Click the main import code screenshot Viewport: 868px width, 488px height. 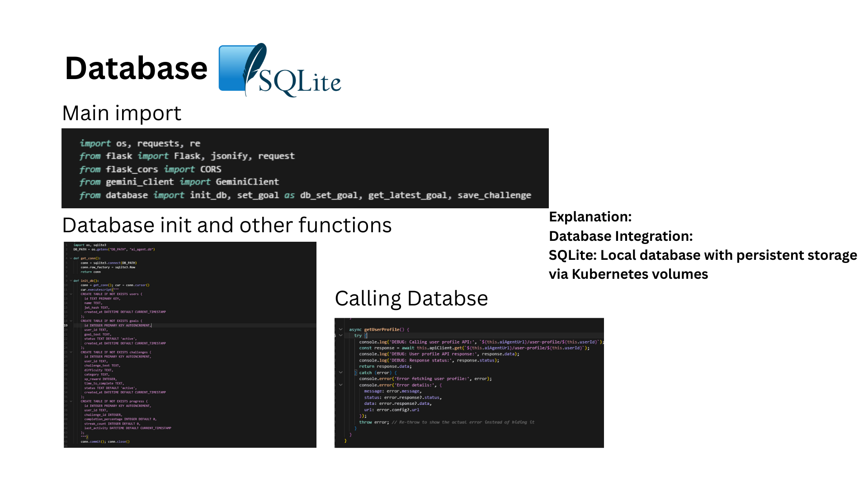click(x=305, y=168)
